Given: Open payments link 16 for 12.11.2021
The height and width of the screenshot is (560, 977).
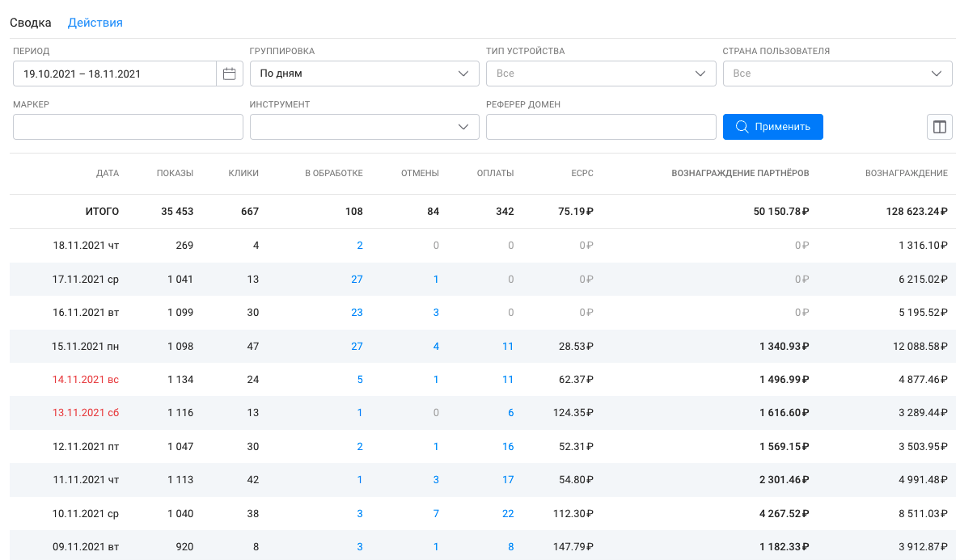Looking at the screenshot, I should [x=508, y=447].
